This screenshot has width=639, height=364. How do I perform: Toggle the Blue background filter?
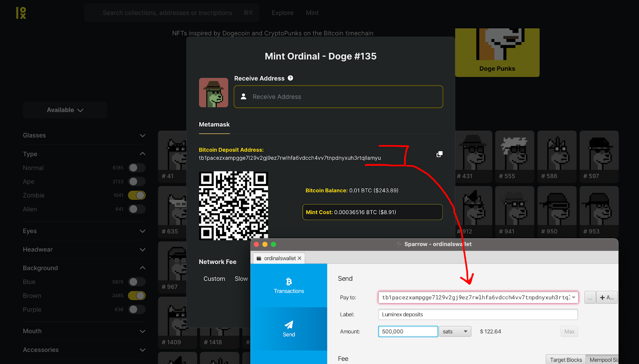137,282
